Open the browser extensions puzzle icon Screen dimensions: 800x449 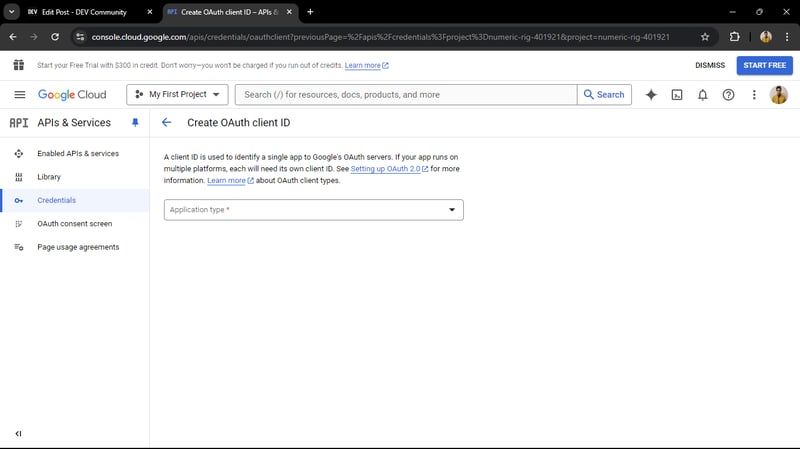pyautogui.click(x=734, y=37)
